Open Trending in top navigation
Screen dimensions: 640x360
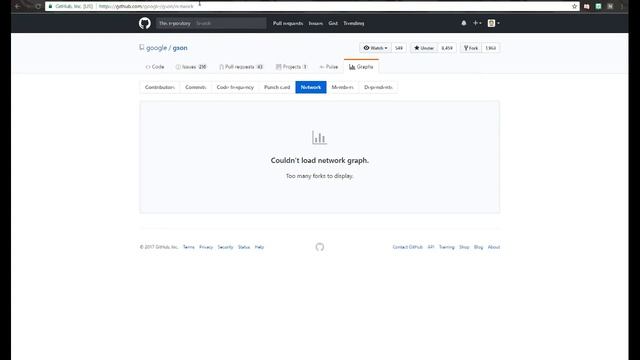pyautogui.click(x=353, y=23)
